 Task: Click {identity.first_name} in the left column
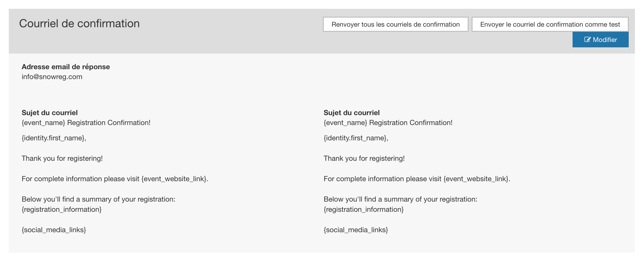pos(53,138)
